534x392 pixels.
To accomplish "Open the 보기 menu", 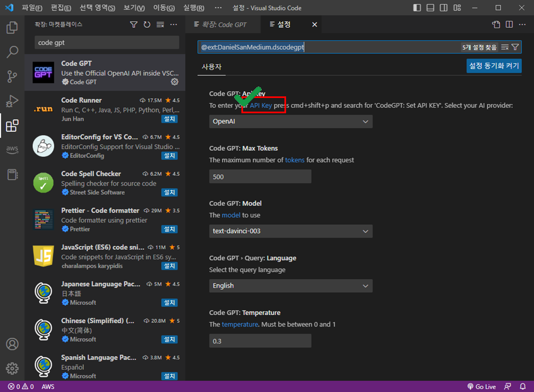I will 134,8.
